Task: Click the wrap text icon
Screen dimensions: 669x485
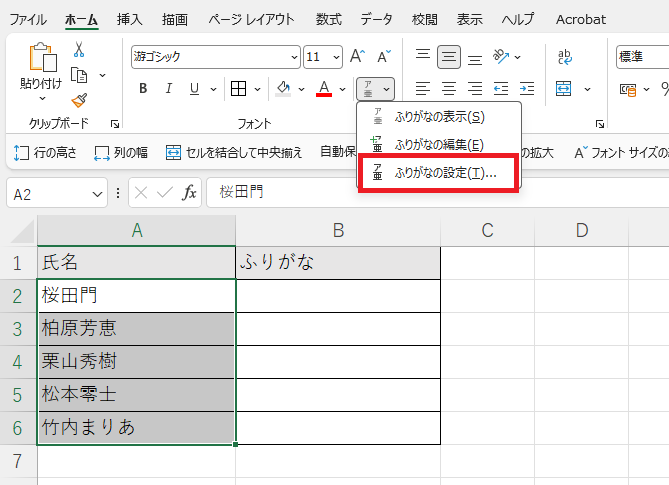Action: coord(565,57)
